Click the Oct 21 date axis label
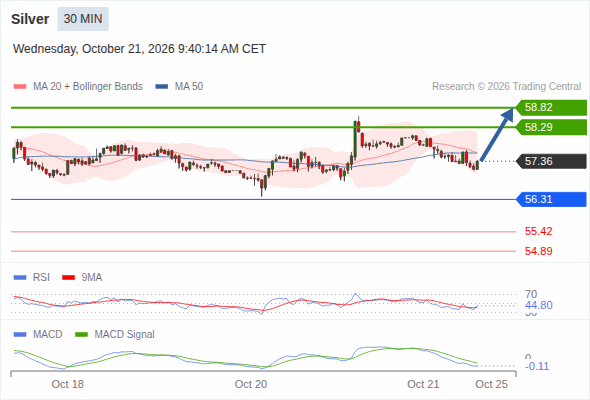 click(x=423, y=384)
